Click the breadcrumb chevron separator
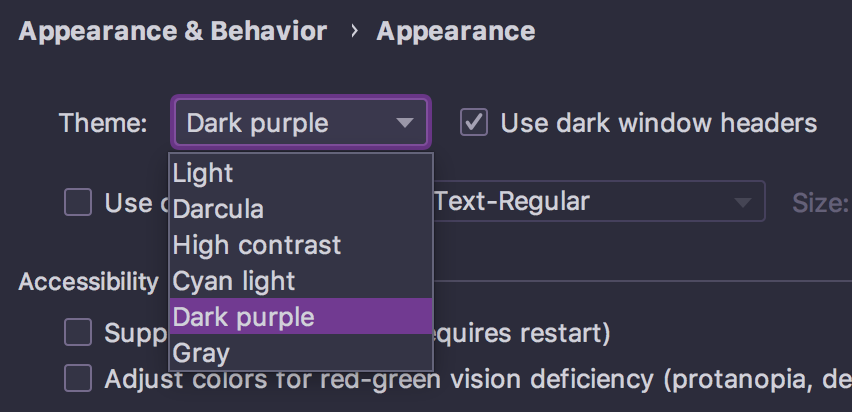 (x=354, y=32)
